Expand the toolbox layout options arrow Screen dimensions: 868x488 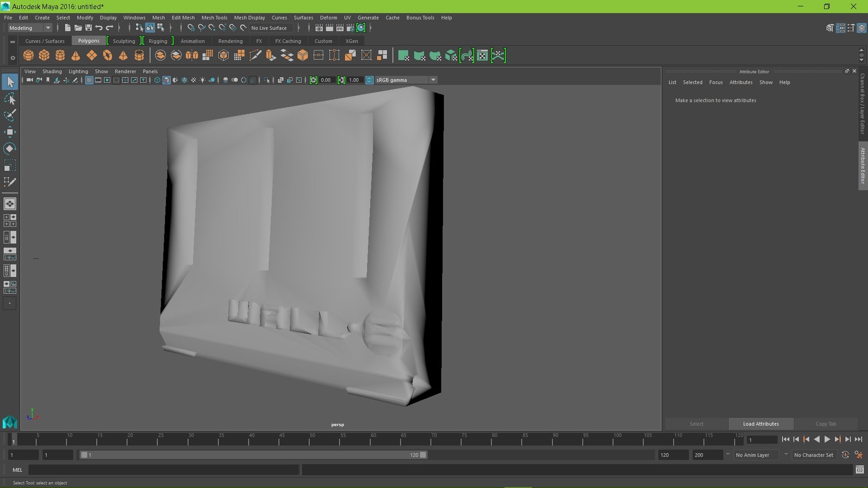pyautogui.click(x=10, y=304)
